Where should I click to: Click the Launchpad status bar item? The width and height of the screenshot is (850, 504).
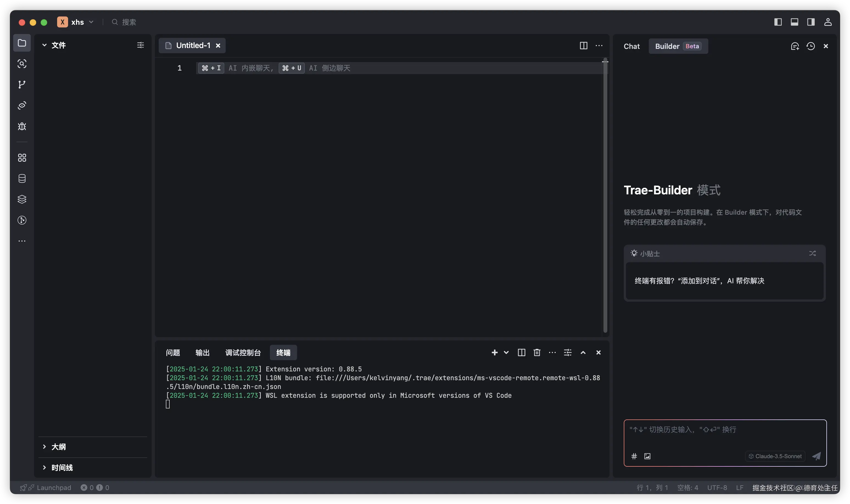coord(46,488)
